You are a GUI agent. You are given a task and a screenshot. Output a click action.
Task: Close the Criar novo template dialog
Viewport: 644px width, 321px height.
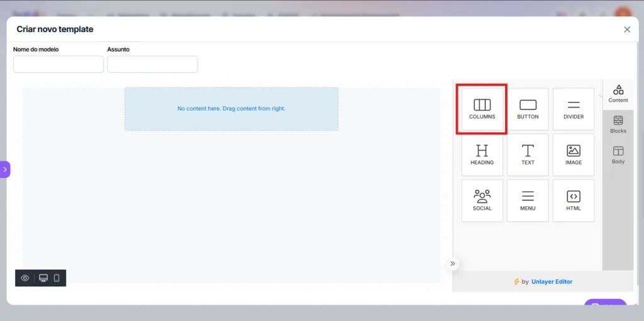coord(627,30)
